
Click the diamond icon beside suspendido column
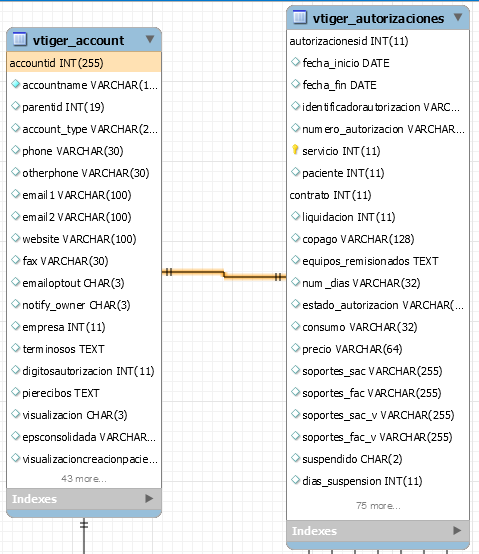pos(295,458)
